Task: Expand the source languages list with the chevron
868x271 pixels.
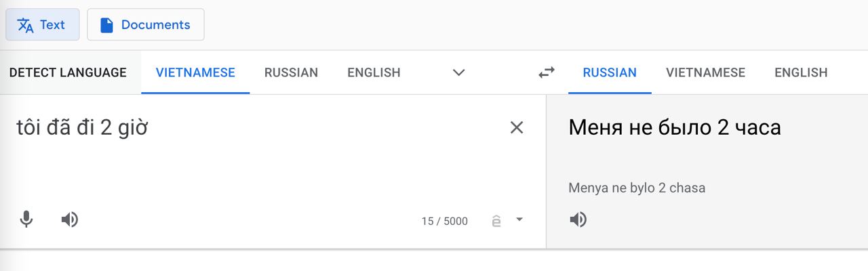Action: point(459,72)
